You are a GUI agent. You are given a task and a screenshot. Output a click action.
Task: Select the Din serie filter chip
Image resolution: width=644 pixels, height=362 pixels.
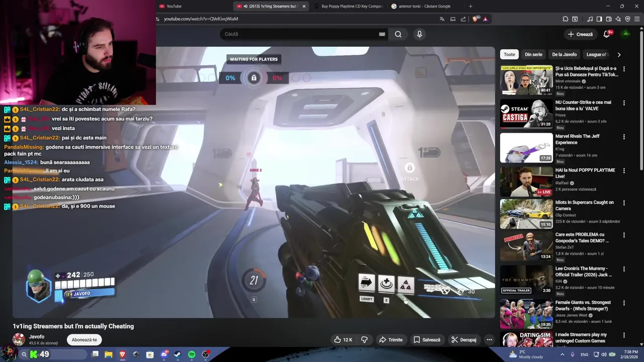pos(533,54)
